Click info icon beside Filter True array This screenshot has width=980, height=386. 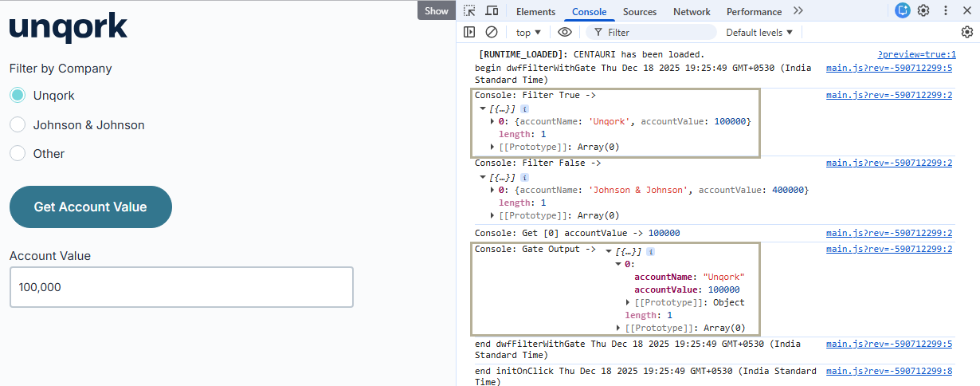point(525,108)
